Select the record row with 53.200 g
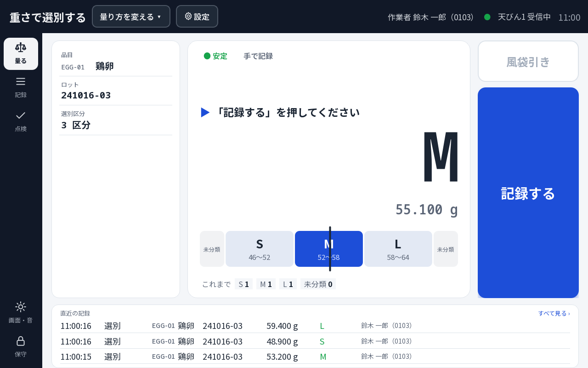This screenshot has height=368, width=588. 315,356
